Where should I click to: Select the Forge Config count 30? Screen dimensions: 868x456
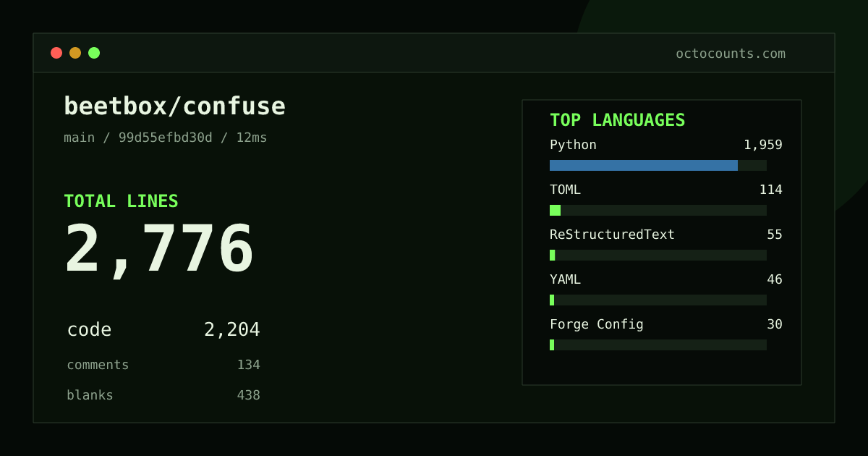tap(775, 324)
